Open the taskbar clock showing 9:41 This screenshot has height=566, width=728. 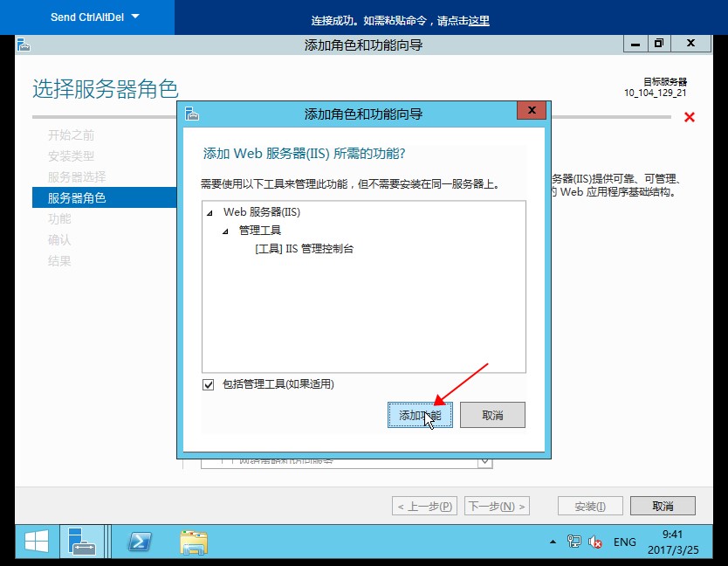point(673,542)
